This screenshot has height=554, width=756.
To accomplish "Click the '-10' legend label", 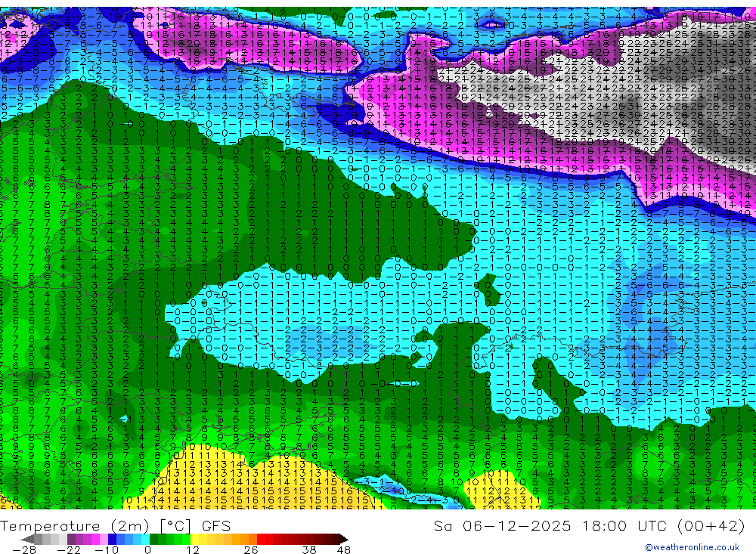I will click(107, 549).
